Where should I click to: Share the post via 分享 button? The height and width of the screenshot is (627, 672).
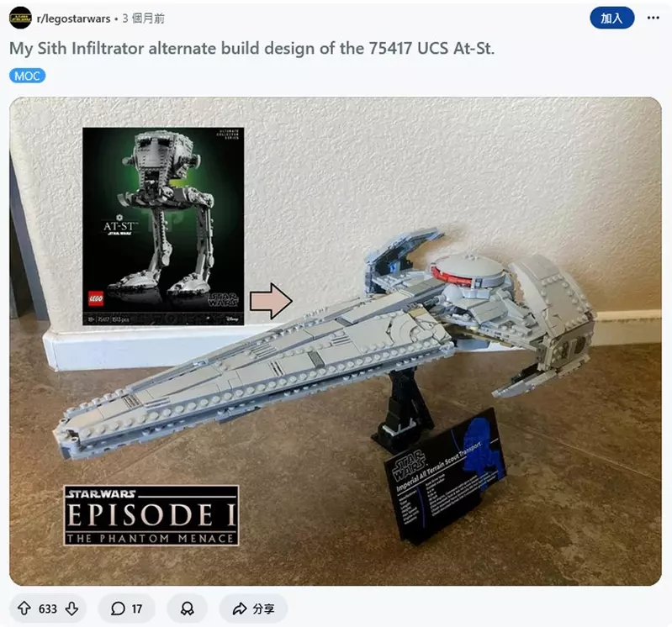pos(253,609)
